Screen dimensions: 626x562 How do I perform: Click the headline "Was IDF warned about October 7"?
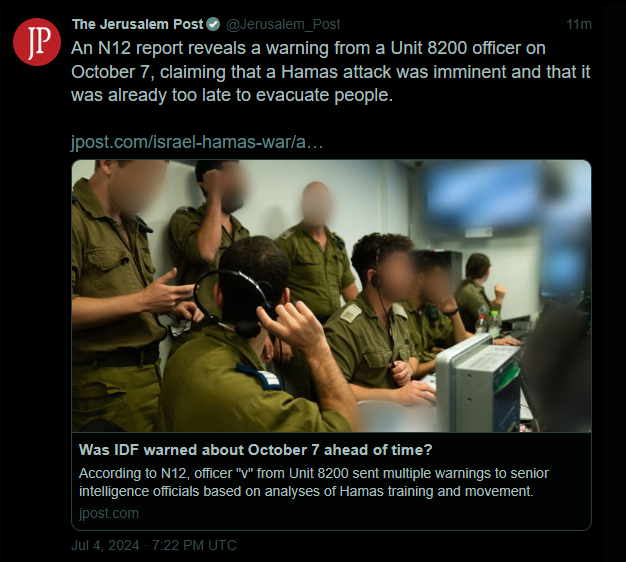tap(256, 450)
